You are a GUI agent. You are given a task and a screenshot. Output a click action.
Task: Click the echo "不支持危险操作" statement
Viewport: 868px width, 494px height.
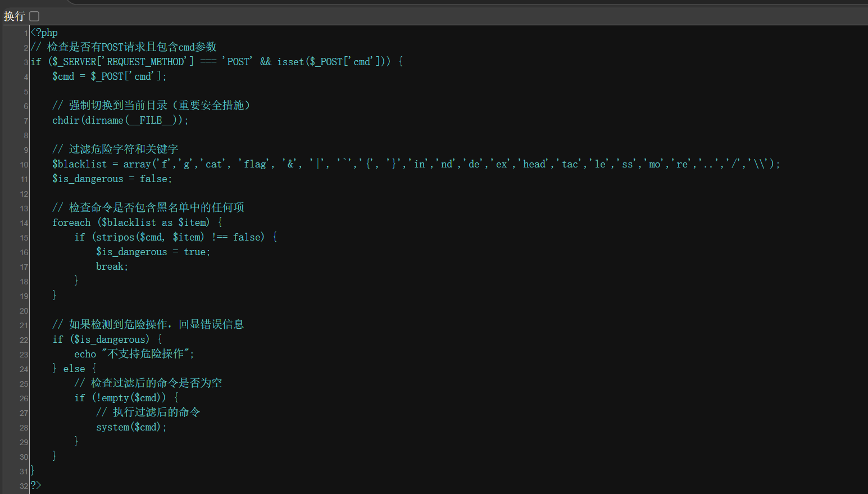coord(134,354)
